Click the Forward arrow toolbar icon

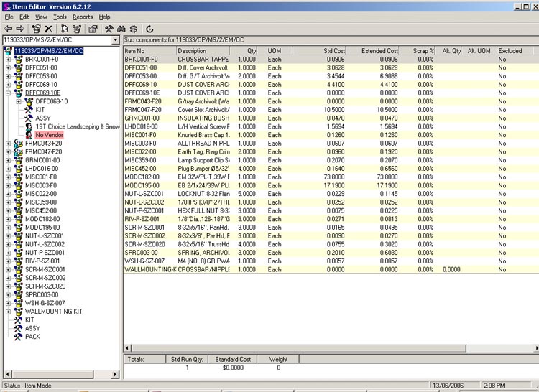tap(19, 29)
